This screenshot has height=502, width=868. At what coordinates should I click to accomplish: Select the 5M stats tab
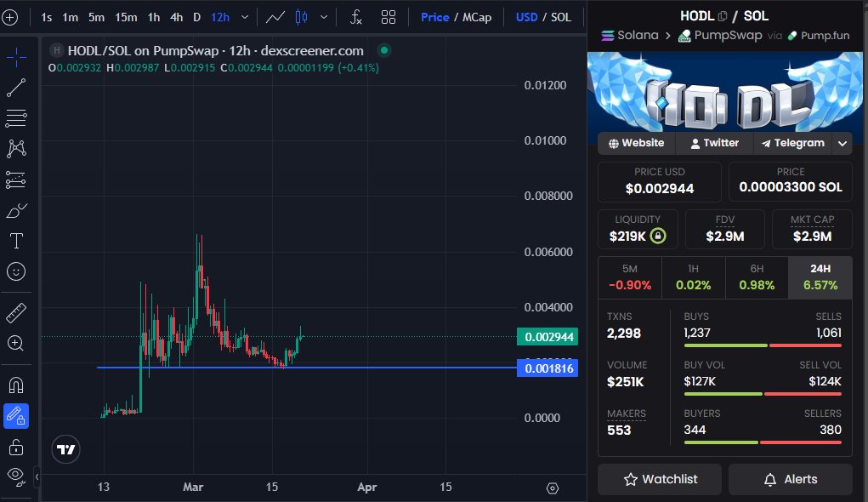point(629,277)
